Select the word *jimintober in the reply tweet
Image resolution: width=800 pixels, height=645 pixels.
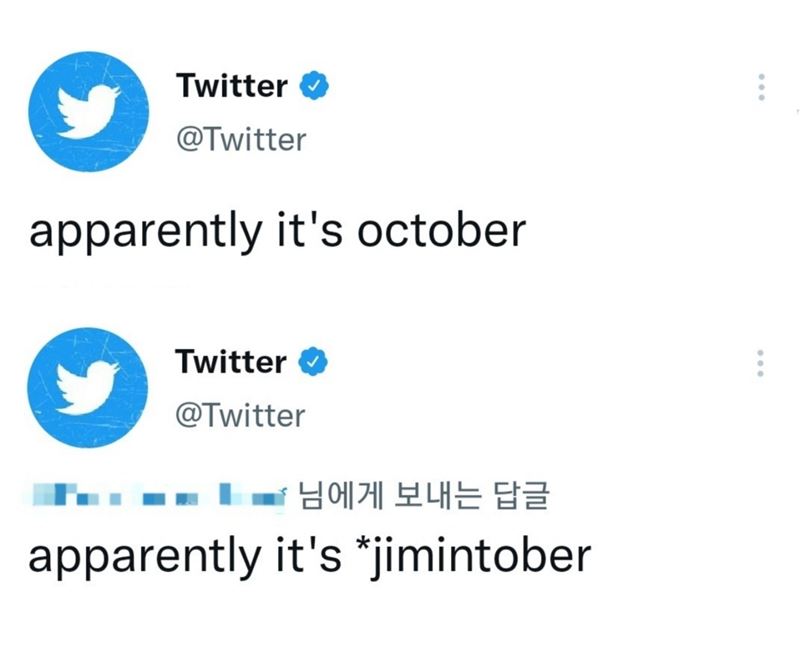(473, 556)
